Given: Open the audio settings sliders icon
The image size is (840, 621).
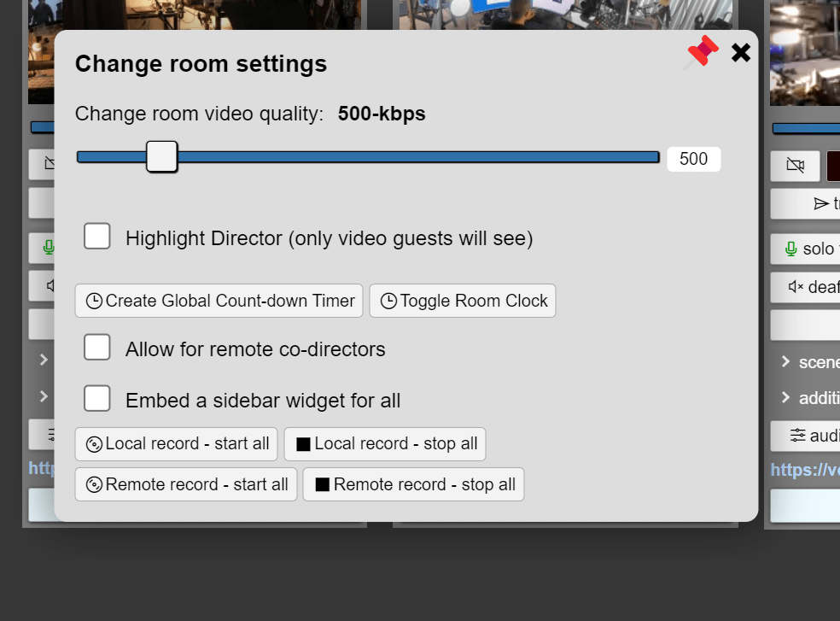Looking at the screenshot, I should [797, 435].
